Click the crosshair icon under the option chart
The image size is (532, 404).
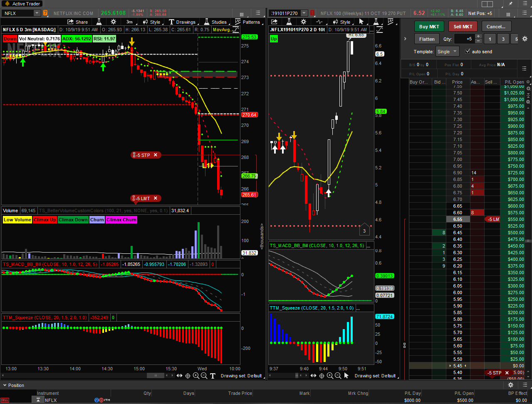322,376
